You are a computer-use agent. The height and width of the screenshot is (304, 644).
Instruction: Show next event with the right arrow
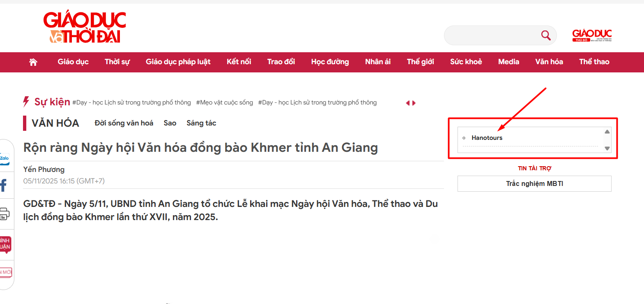click(414, 103)
